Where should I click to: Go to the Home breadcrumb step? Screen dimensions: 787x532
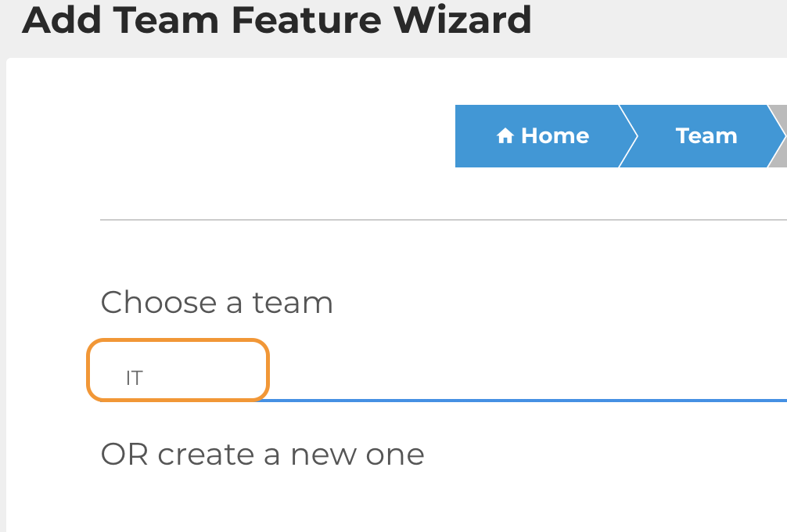click(x=542, y=136)
